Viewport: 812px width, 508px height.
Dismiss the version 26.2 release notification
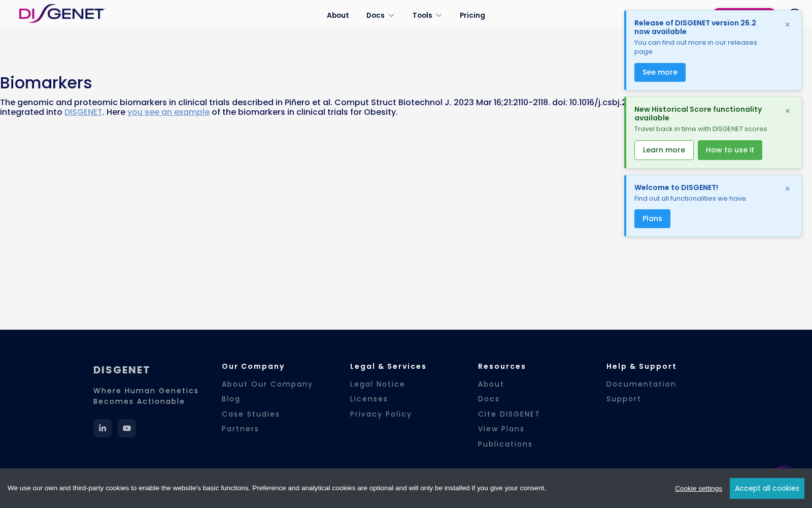(x=788, y=25)
